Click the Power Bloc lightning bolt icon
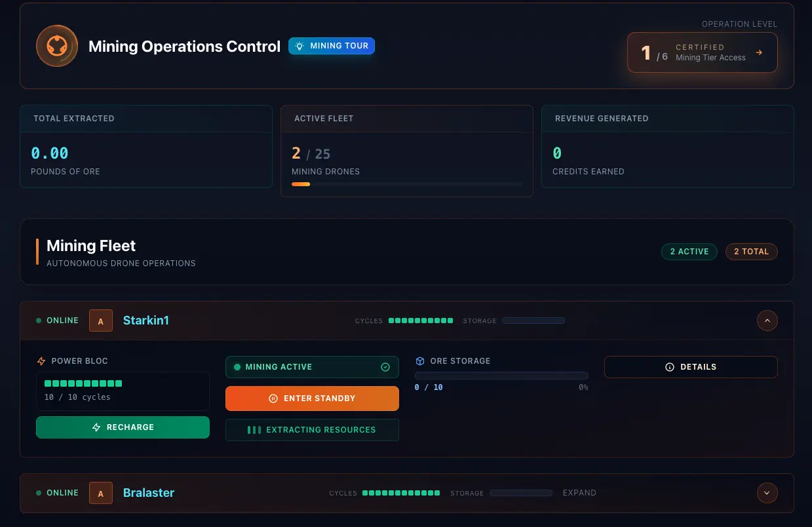Image resolution: width=812 pixels, height=527 pixels. click(41, 361)
